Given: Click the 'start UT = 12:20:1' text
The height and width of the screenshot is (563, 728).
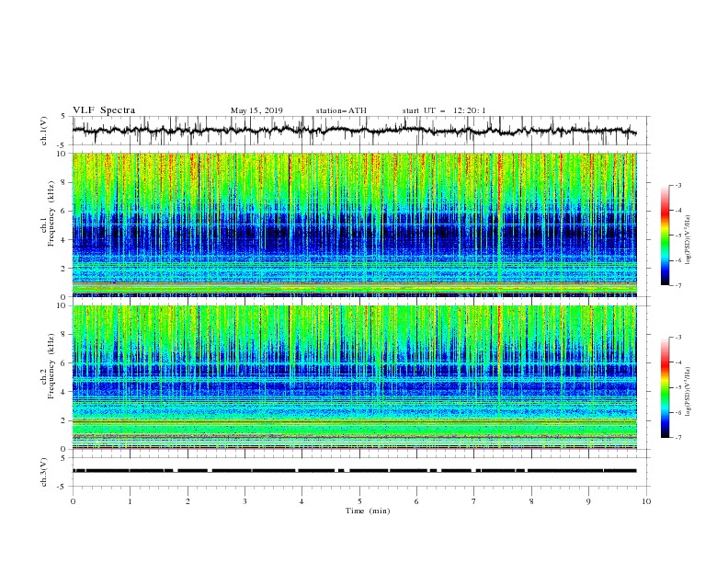Looking at the screenshot, I should 444,110.
